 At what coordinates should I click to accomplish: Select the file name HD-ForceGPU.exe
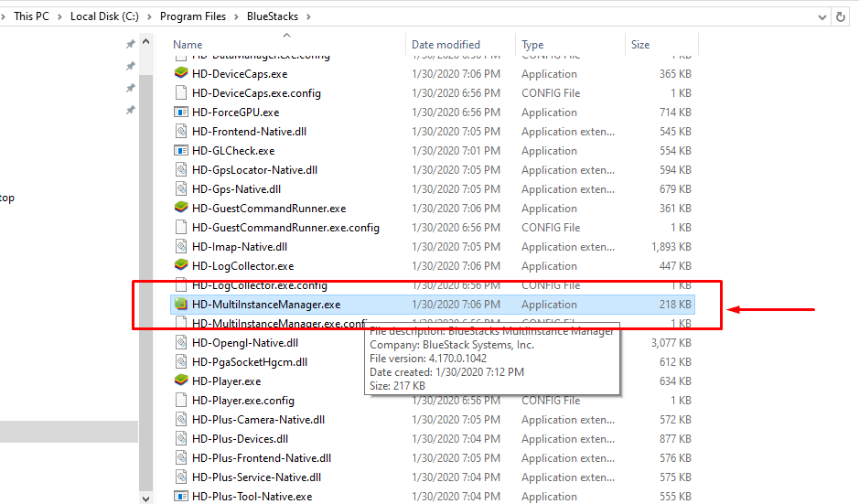click(x=236, y=113)
